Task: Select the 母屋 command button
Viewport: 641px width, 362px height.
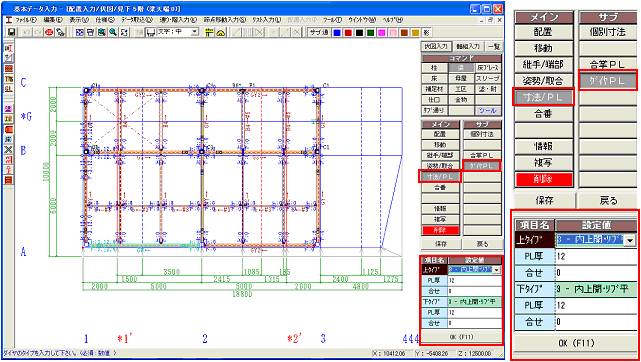Action: pos(461,78)
